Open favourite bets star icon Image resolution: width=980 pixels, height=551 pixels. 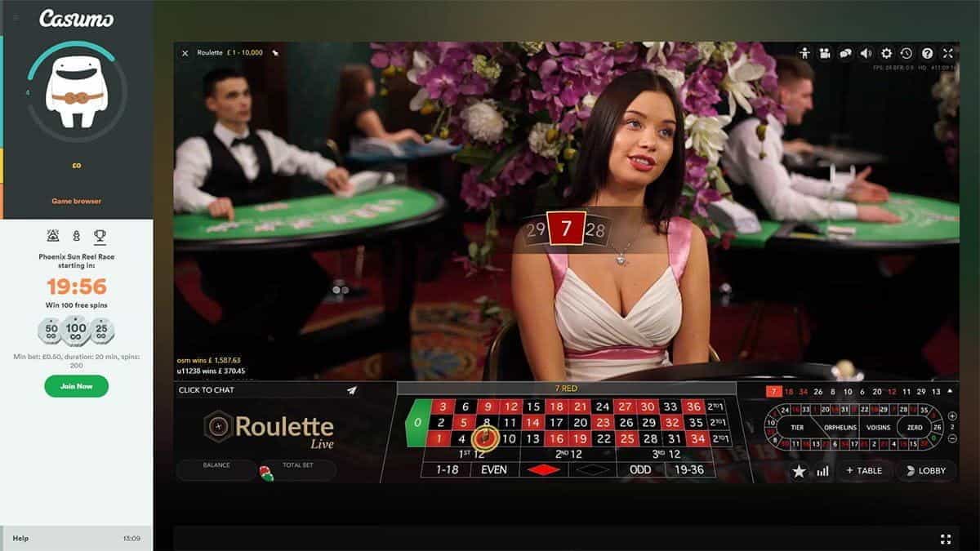[799, 471]
